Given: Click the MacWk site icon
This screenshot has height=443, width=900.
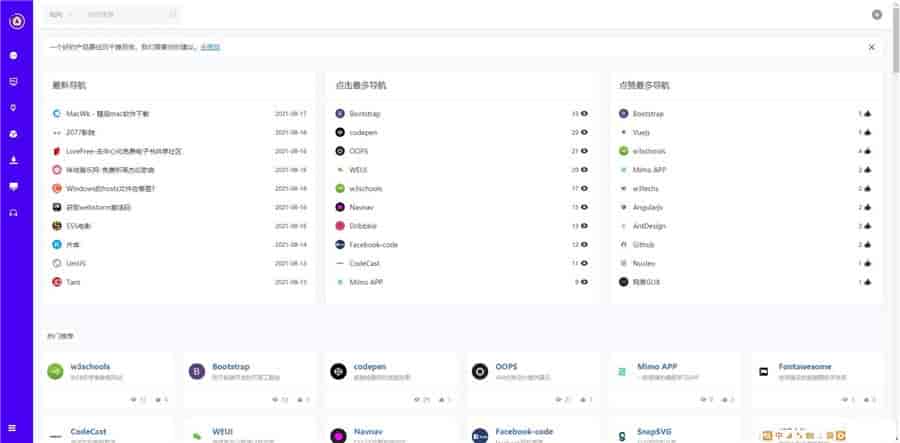Looking at the screenshot, I should point(56,114).
